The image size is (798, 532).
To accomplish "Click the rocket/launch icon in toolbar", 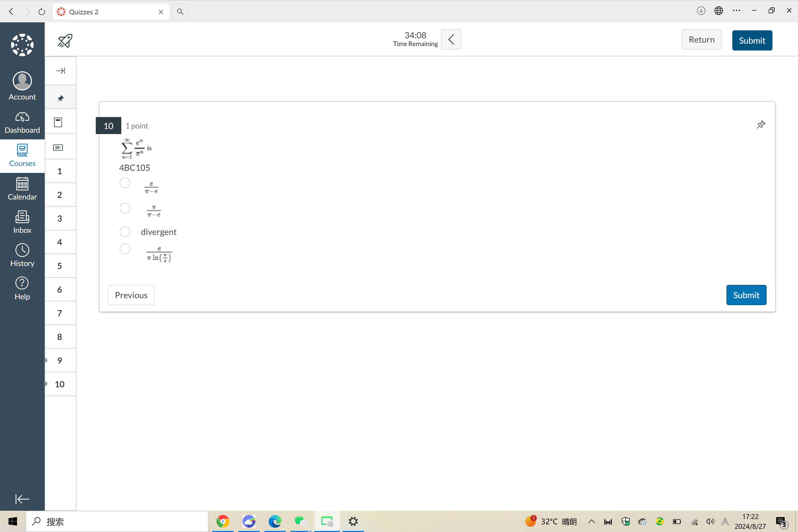I will [65, 41].
